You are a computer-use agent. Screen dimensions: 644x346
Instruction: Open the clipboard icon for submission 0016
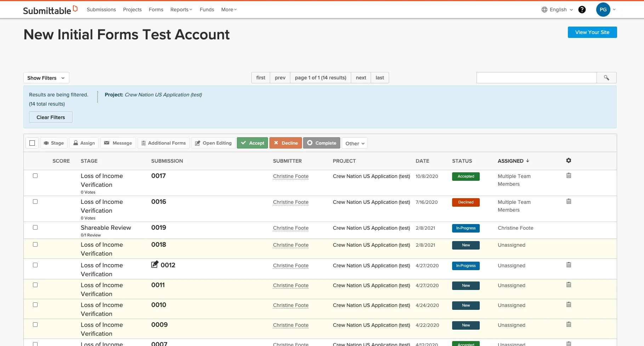click(569, 201)
